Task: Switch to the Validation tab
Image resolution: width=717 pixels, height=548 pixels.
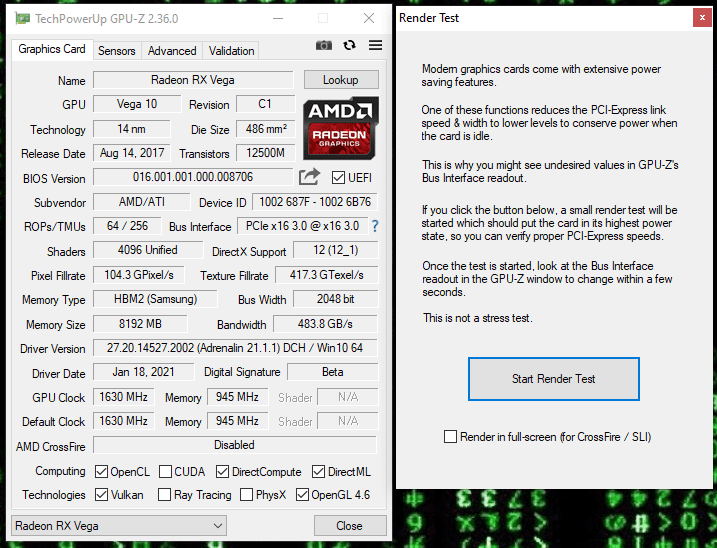Action: [x=231, y=51]
